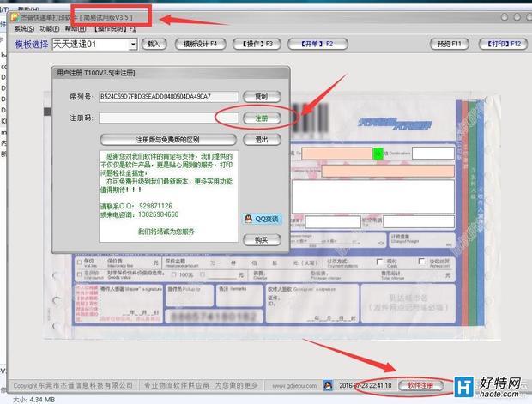Focus the 注册码 registration code field

168,118
